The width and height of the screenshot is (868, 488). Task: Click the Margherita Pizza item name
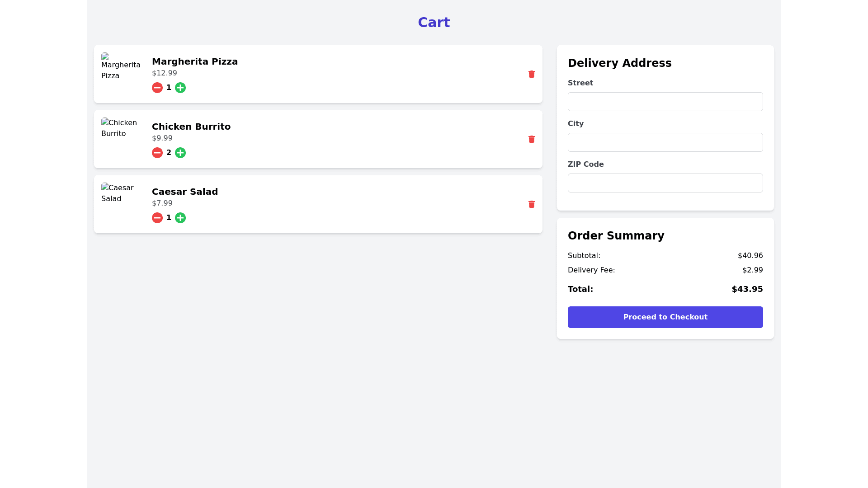[x=194, y=61]
